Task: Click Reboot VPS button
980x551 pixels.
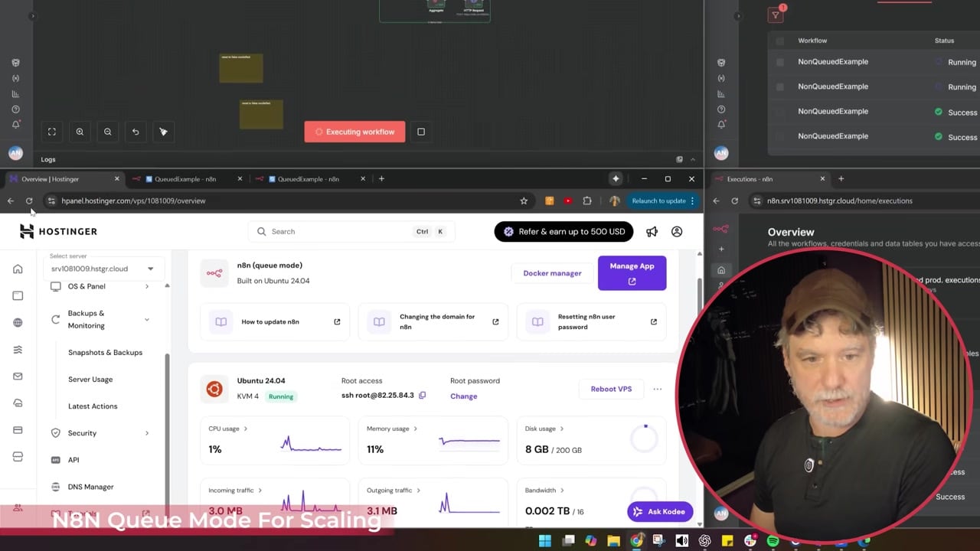Action: point(611,389)
